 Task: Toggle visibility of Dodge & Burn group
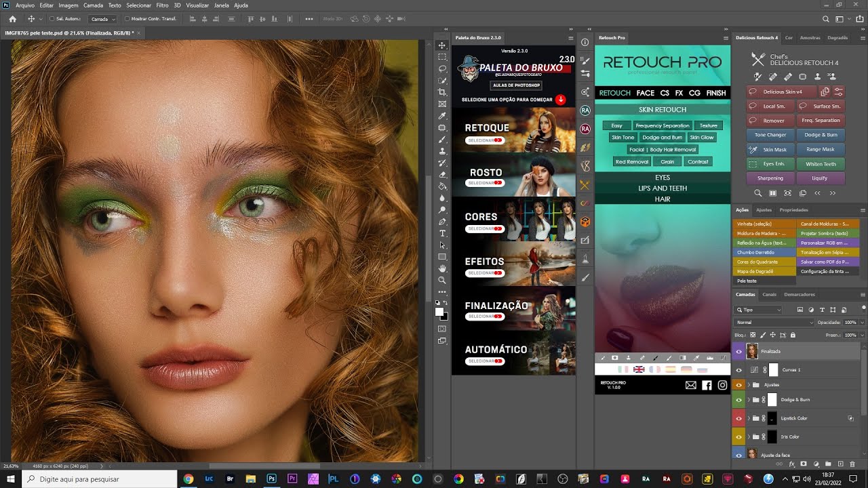738,400
